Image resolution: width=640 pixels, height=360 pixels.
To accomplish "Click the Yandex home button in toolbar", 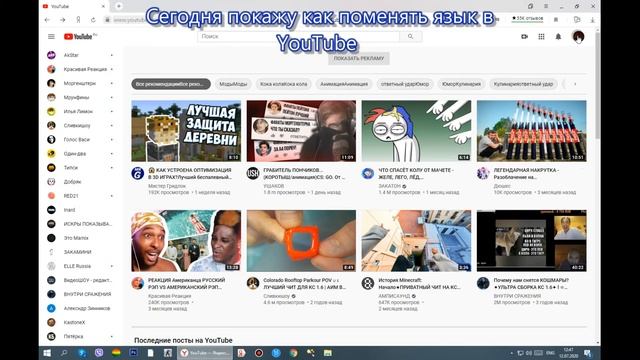I will click(78, 20).
